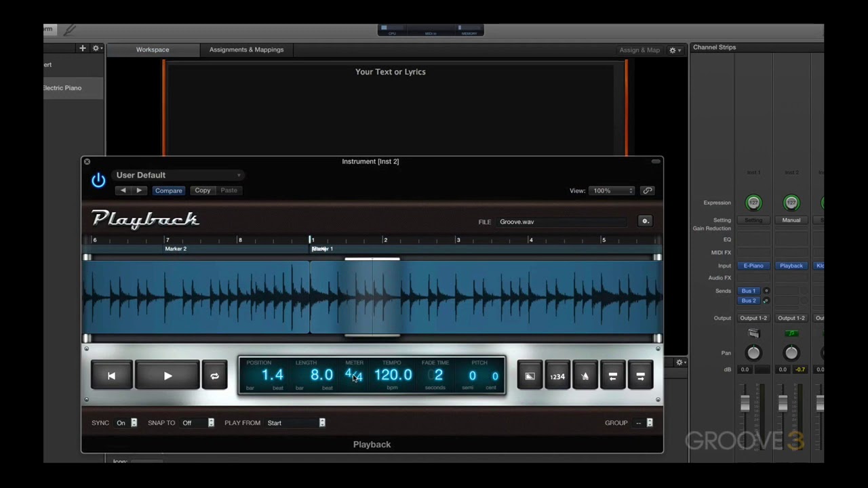The height and width of the screenshot is (488, 868).
Task: Click the previous marker button
Action: coord(612,376)
